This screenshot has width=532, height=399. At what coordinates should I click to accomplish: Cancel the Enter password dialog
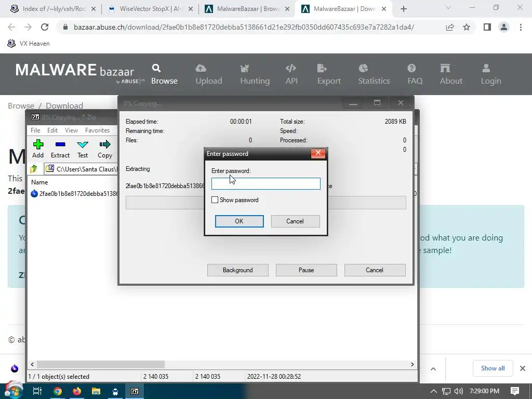tap(295, 221)
